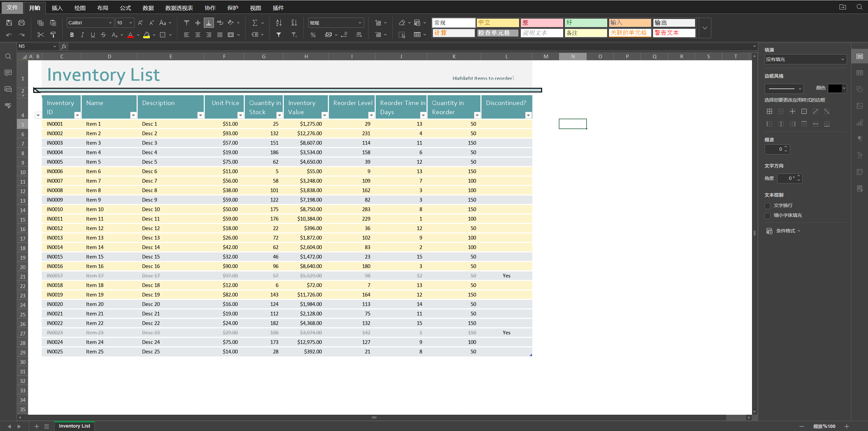Align cell content to the top
The image size is (868, 431).
point(186,23)
